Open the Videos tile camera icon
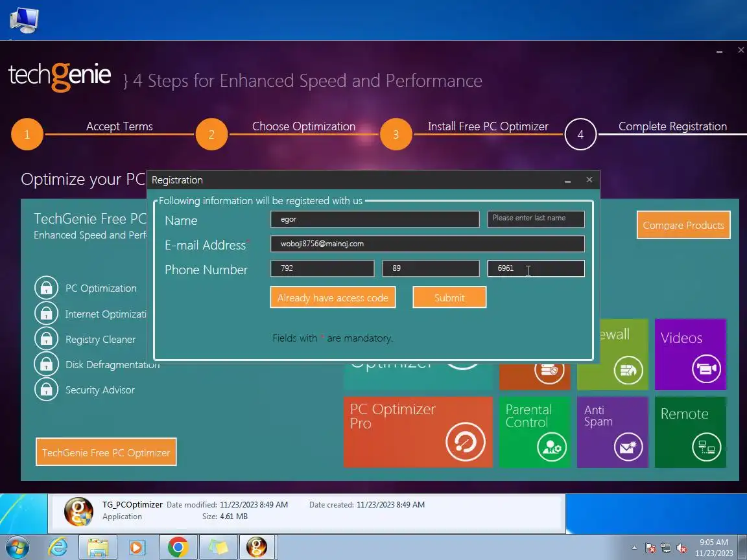 click(706, 369)
